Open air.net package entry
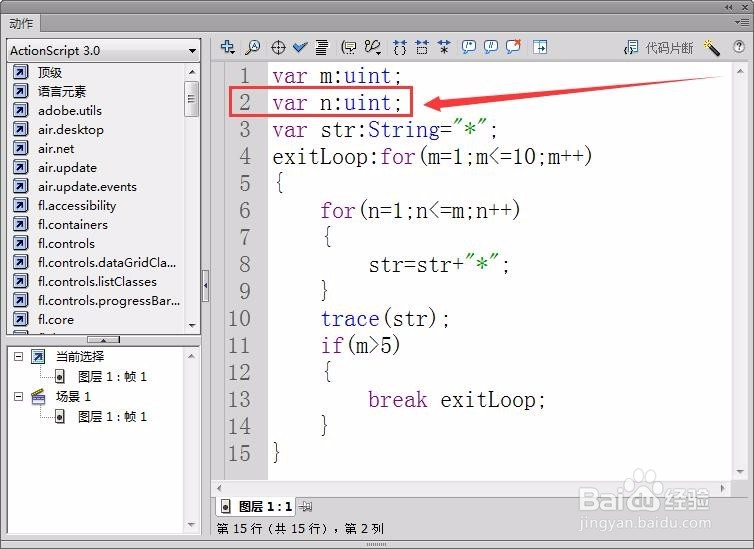This screenshot has width=754, height=549. coord(56,149)
